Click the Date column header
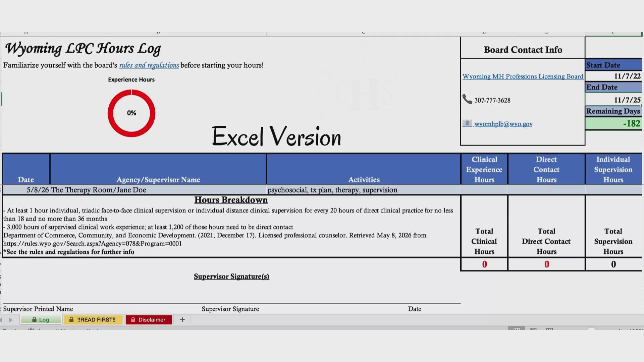 26,169
